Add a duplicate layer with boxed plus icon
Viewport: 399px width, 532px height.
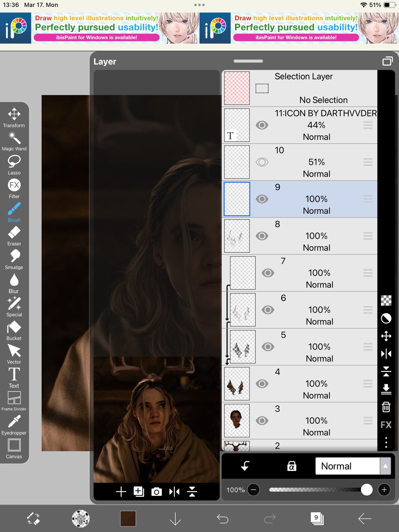139,492
